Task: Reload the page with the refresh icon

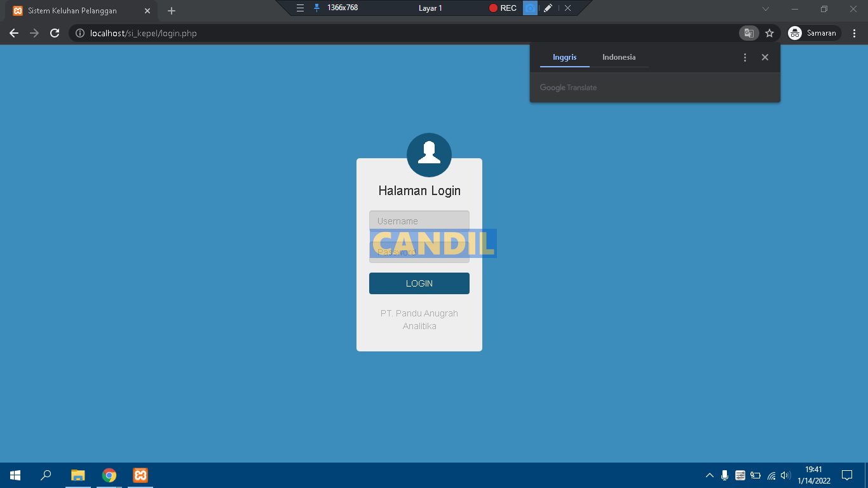Action: tap(55, 33)
